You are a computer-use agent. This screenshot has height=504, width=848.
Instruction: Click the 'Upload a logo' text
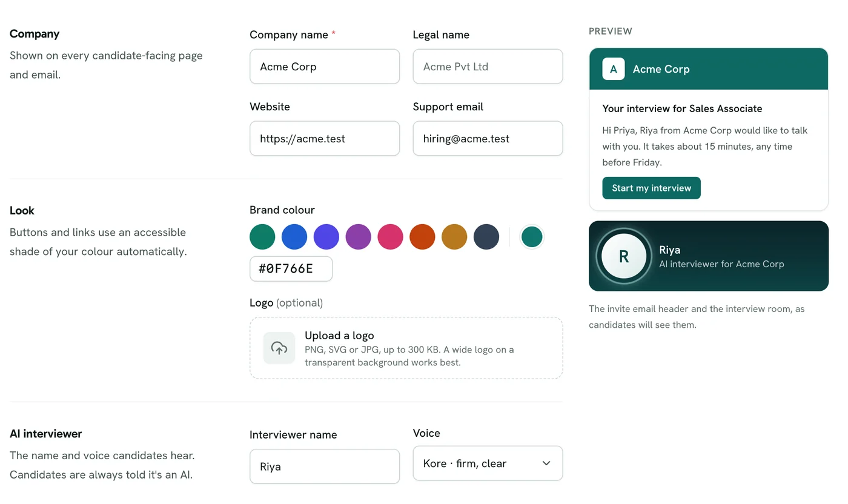click(339, 336)
